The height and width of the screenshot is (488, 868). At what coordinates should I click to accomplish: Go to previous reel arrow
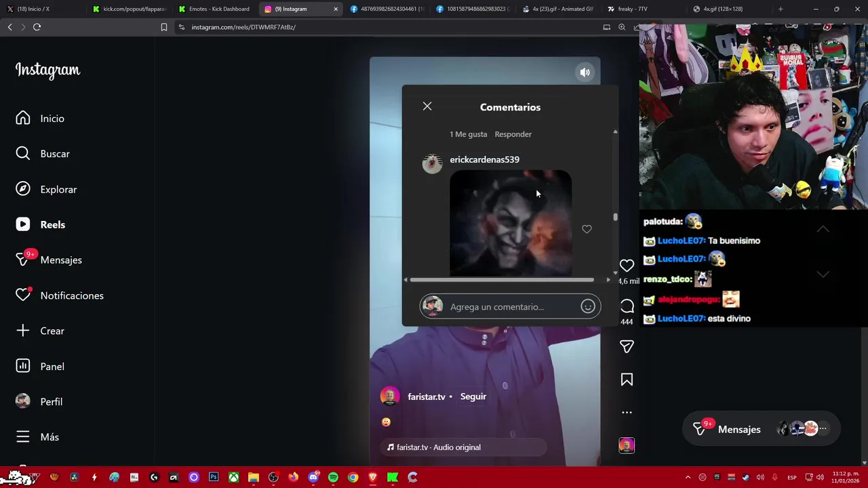[x=823, y=230]
